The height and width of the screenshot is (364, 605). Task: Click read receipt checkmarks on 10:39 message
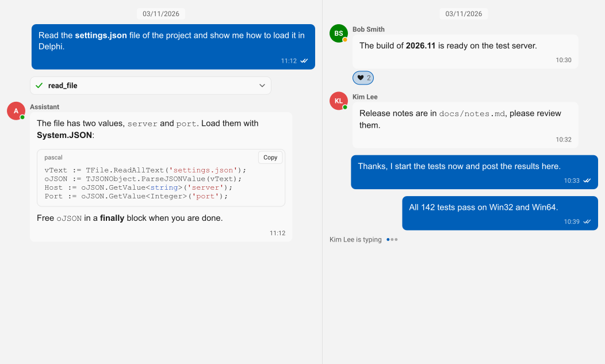pyautogui.click(x=587, y=221)
